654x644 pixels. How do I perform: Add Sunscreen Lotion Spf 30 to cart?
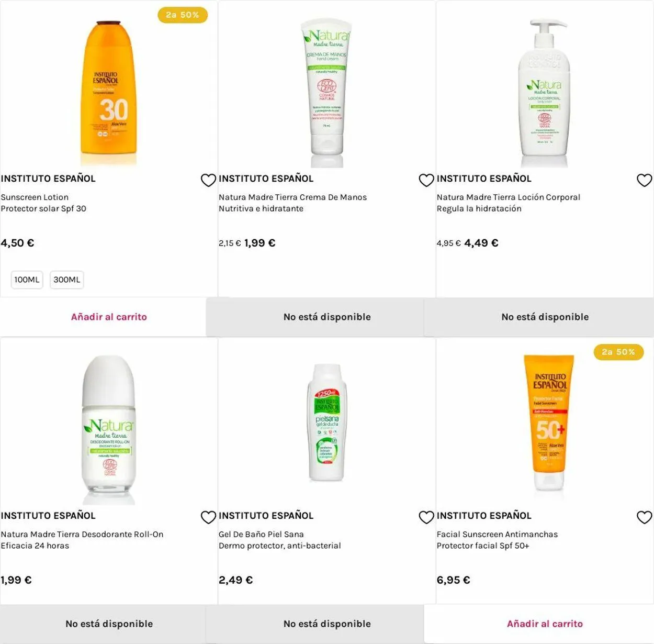click(x=109, y=317)
